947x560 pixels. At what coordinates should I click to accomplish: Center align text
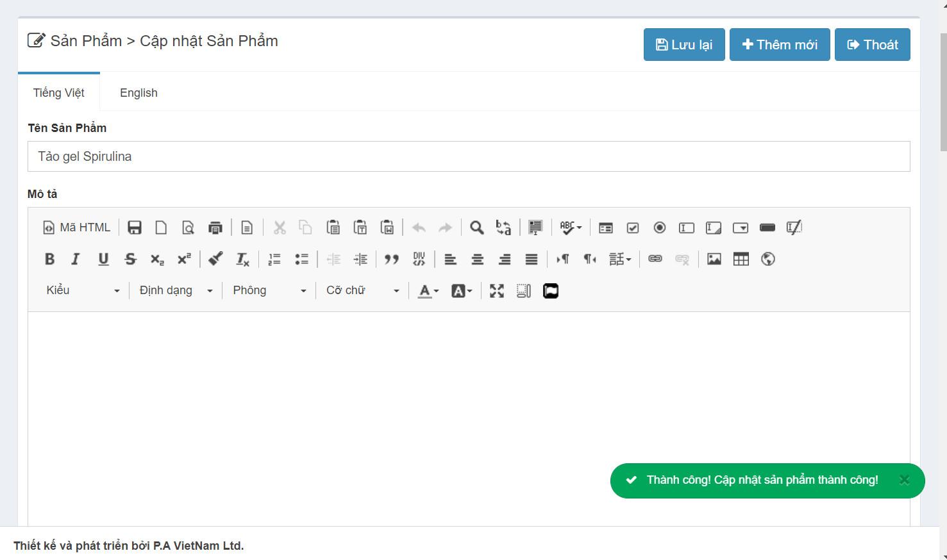(478, 259)
